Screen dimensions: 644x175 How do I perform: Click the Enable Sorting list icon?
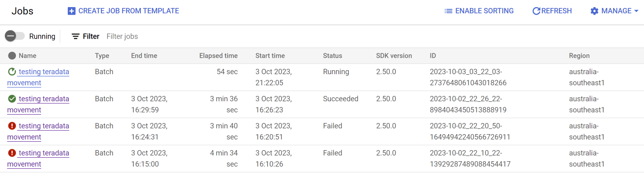pyautogui.click(x=448, y=11)
